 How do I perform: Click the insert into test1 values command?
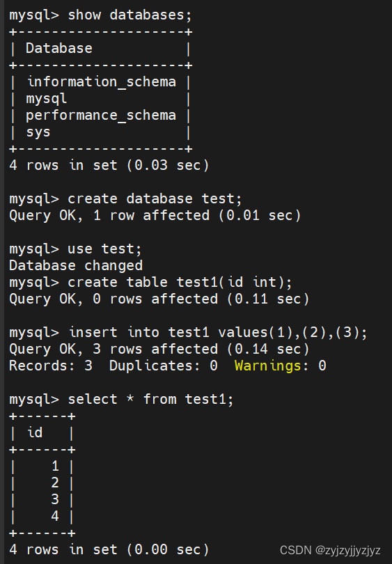point(217,332)
